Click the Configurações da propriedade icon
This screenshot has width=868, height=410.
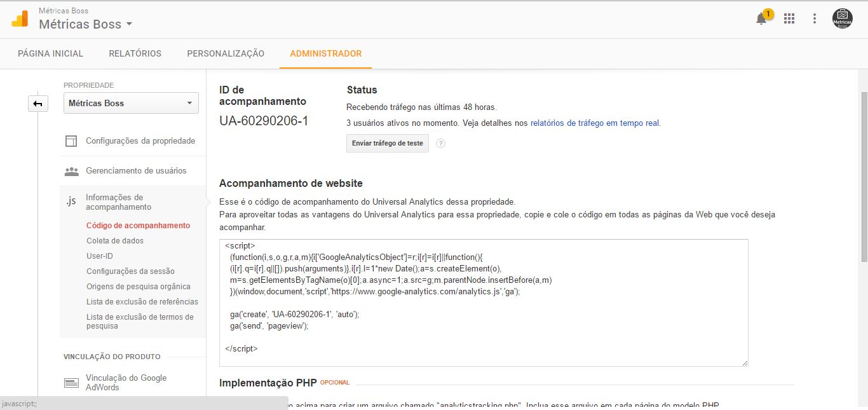click(x=71, y=141)
